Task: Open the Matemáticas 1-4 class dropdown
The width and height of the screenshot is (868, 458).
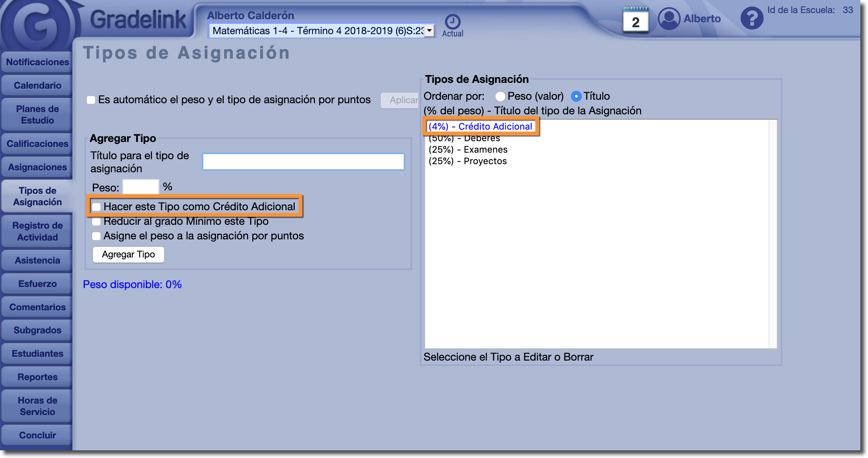Action: click(x=322, y=31)
